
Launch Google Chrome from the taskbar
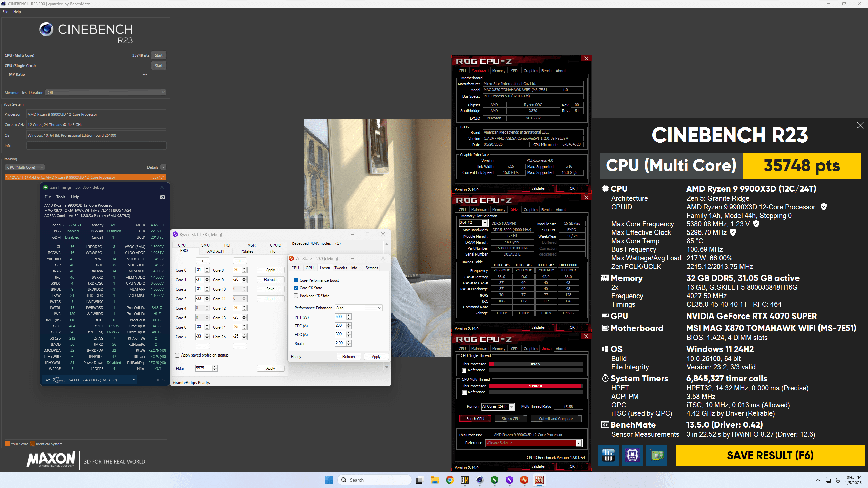[x=450, y=480]
